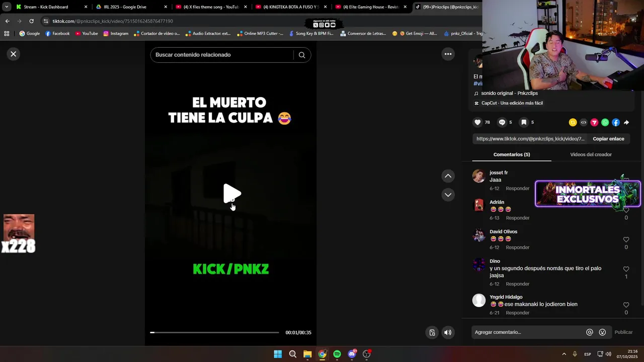Open Instagram bookmark

pos(116,34)
